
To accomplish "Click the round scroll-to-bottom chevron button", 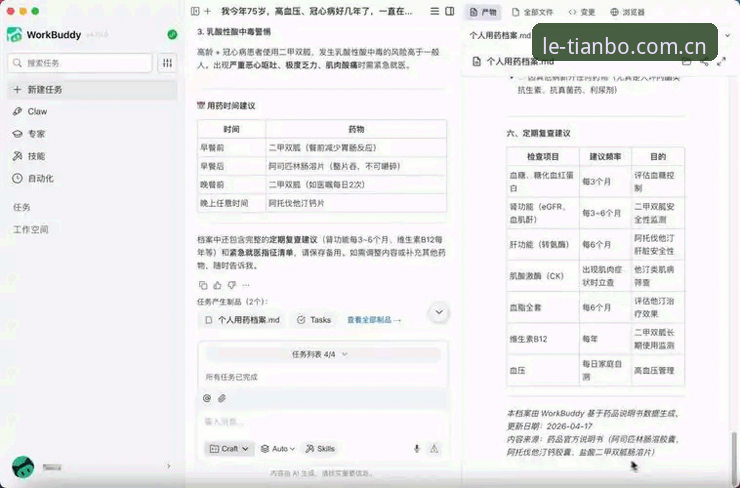I will coord(439,312).
